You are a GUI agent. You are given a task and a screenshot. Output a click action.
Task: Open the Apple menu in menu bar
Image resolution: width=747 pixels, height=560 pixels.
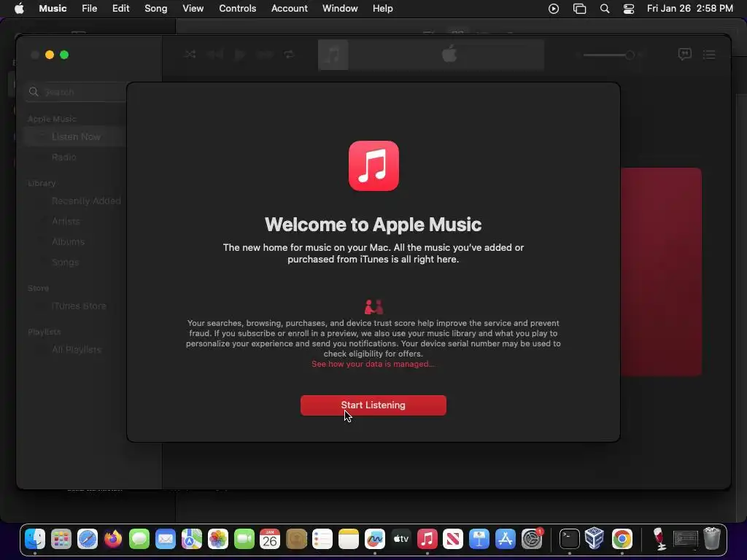(19, 8)
